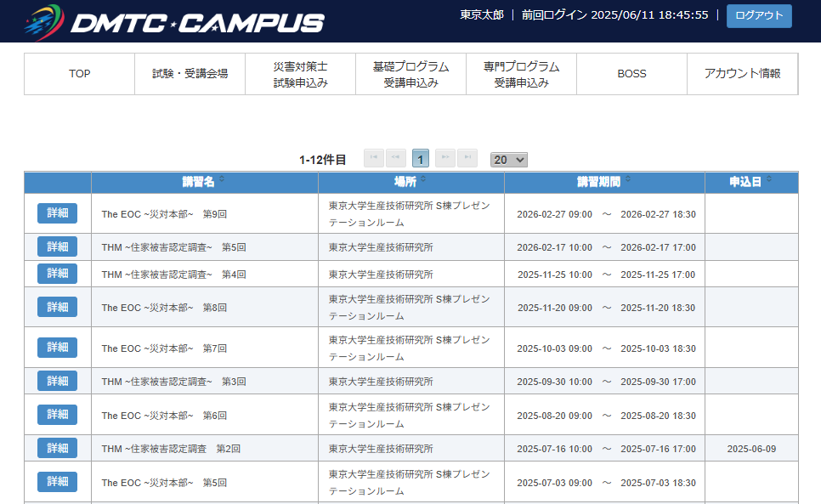
Task: Click the DMTC Campus logo
Action: point(174,23)
